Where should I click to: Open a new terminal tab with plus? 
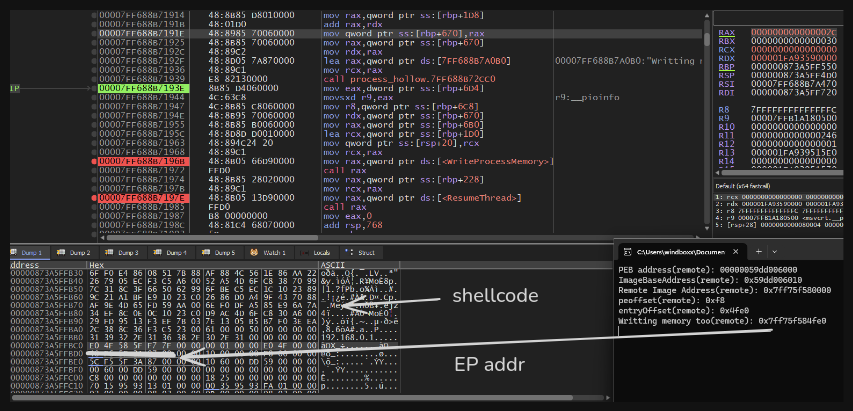pyautogui.click(x=761, y=252)
